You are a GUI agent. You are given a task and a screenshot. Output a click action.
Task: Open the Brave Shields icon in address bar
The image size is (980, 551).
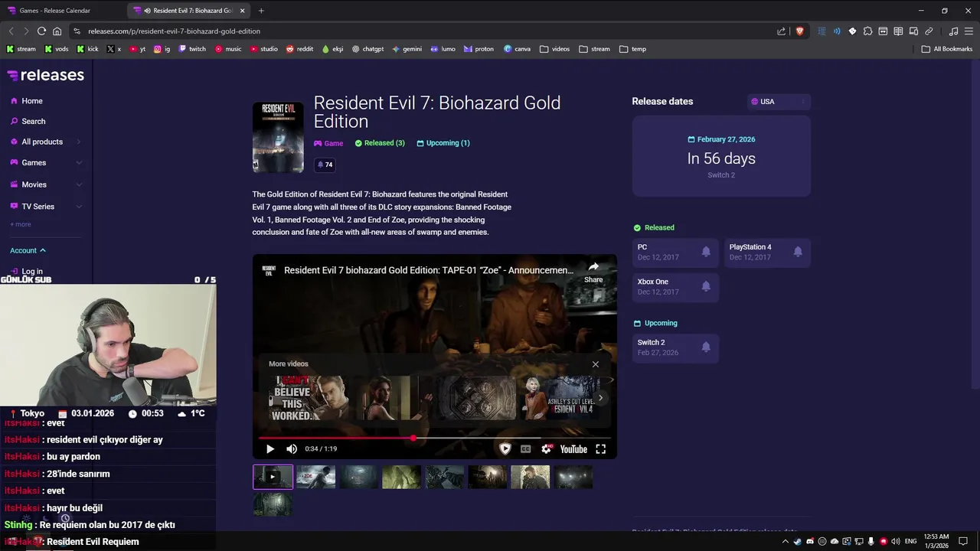coord(799,31)
